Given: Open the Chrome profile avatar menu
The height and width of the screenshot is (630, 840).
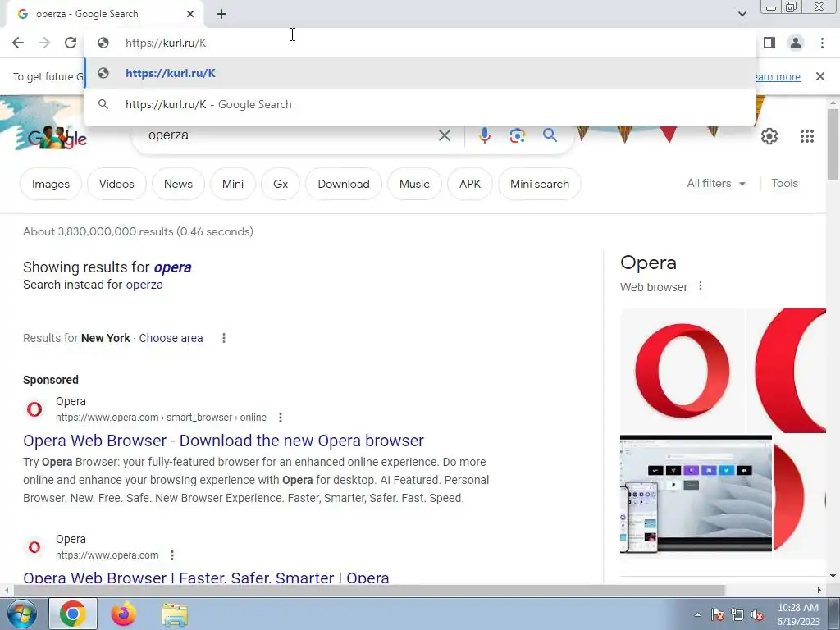Looking at the screenshot, I should click(796, 43).
